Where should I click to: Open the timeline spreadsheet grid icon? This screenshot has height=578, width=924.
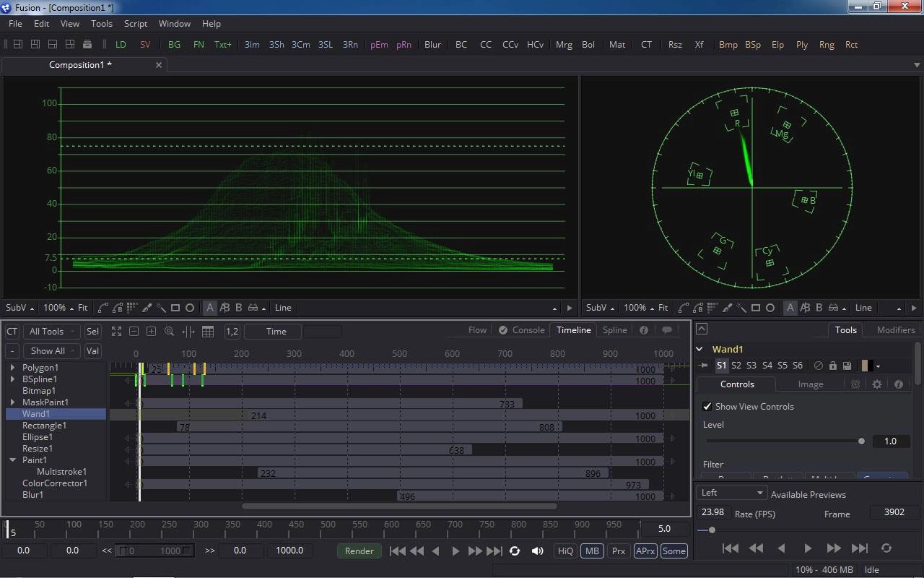pos(208,331)
